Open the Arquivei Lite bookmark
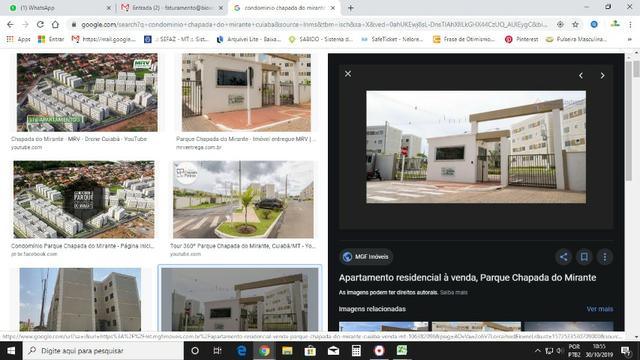This screenshot has width=640, height=360. coord(249,39)
